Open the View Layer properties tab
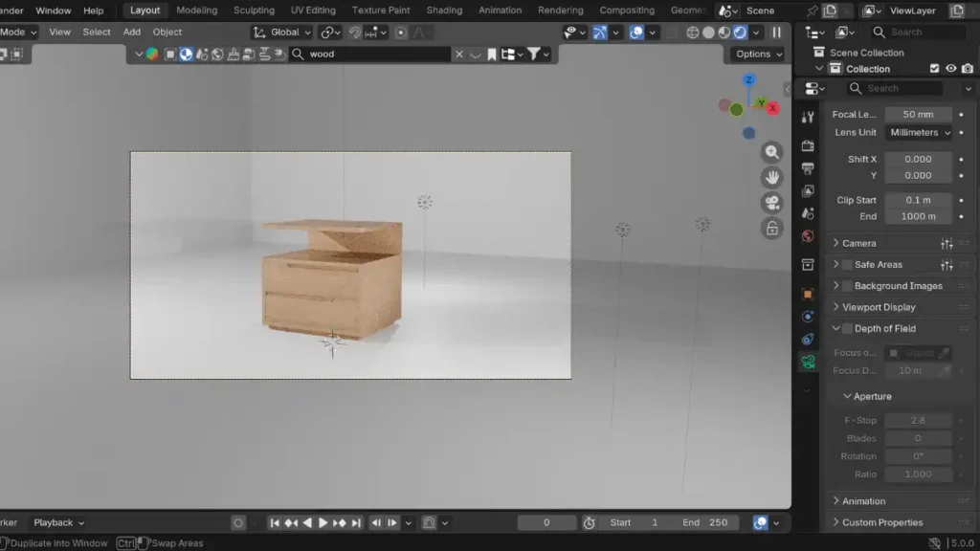This screenshot has height=551, width=980. pos(808,190)
